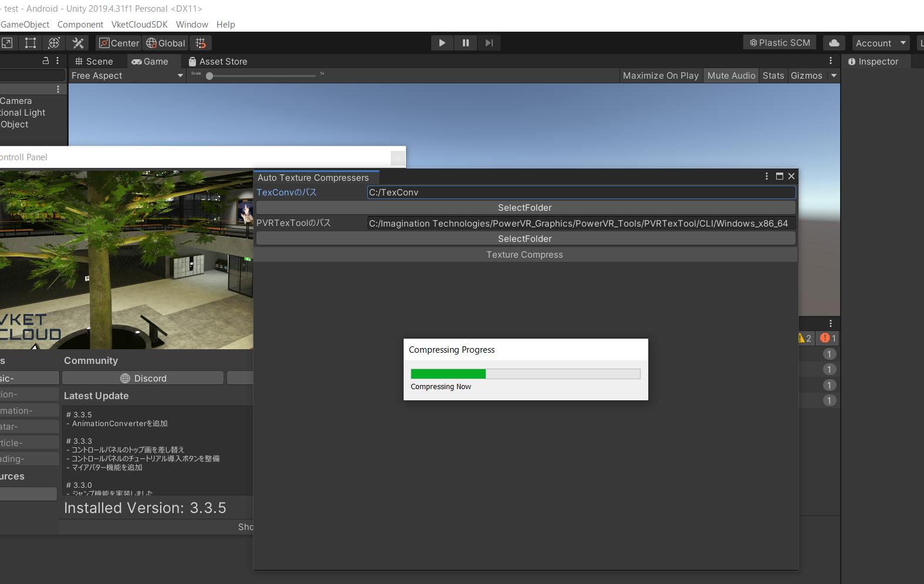Toggle Gizmos in the Game view
Image resolution: width=924 pixels, height=584 pixels.
(807, 76)
